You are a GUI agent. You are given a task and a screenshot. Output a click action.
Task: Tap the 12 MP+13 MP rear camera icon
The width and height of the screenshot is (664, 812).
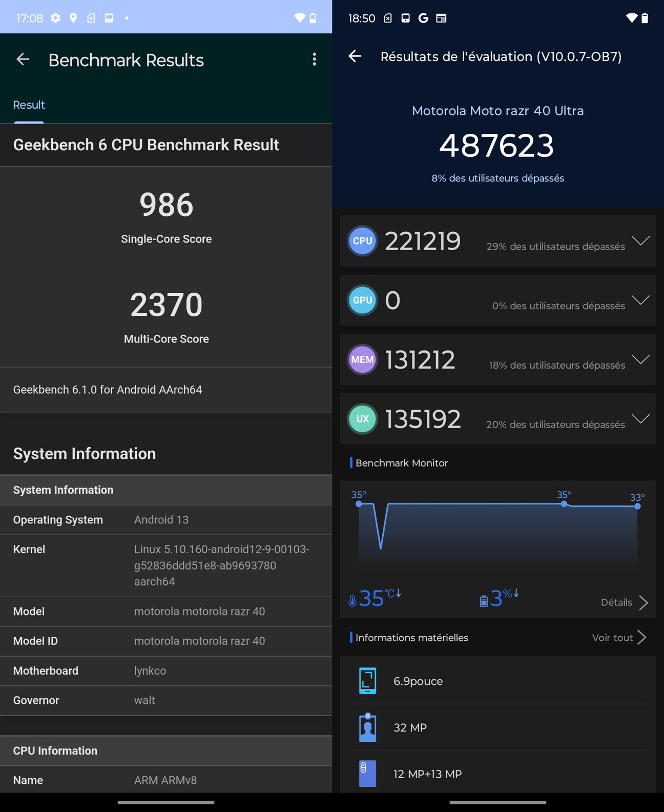point(367,774)
